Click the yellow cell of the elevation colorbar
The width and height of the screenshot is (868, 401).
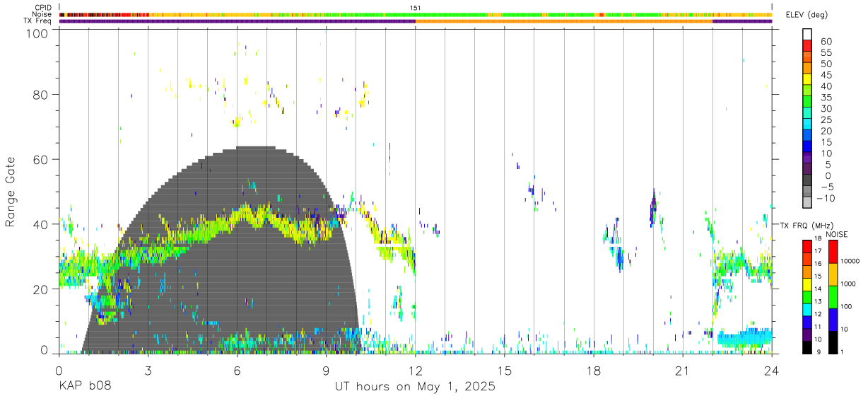(x=807, y=79)
